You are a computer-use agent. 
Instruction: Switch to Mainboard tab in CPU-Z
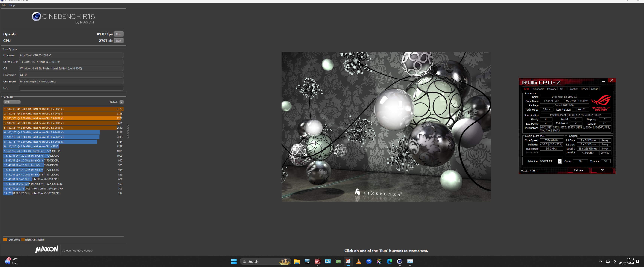click(538, 89)
